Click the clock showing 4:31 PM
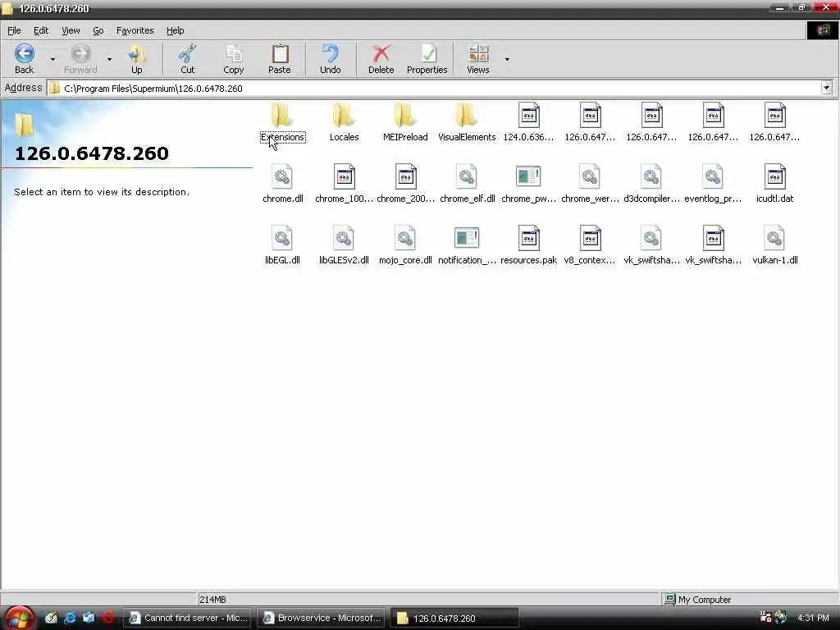The width and height of the screenshot is (840, 630). [813, 618]
